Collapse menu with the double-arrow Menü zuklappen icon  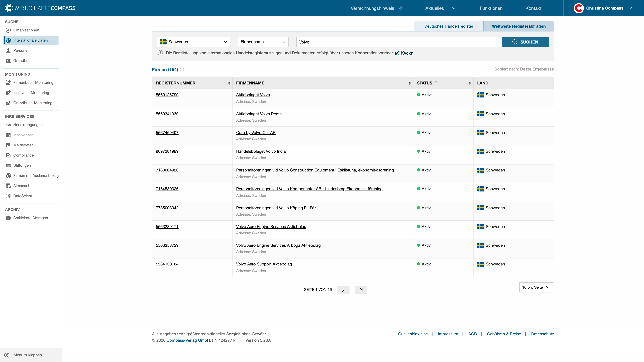[6, 355]
